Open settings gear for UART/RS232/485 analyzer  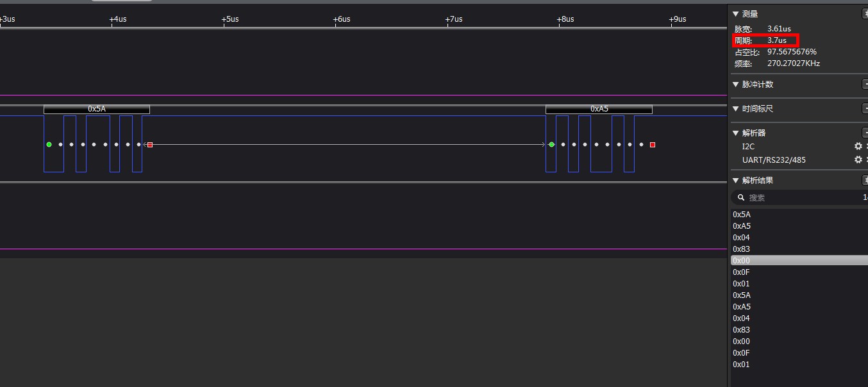pos(858,160)
